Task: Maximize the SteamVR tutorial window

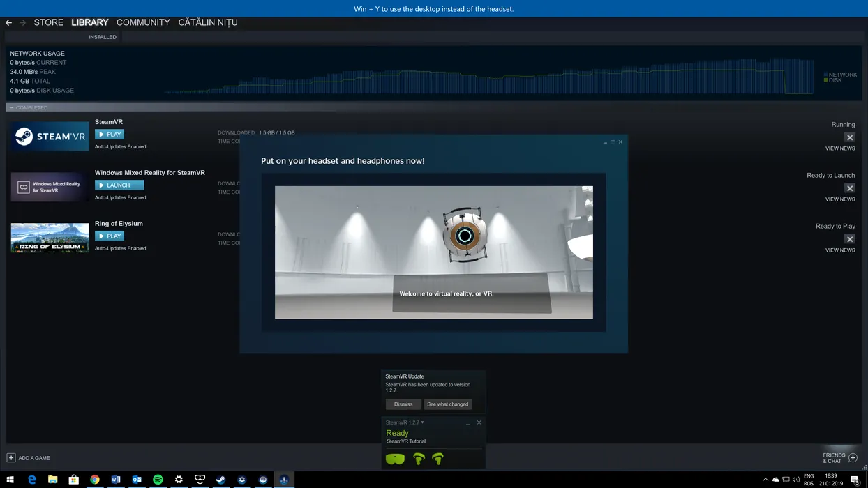Action: click(613, 142)
